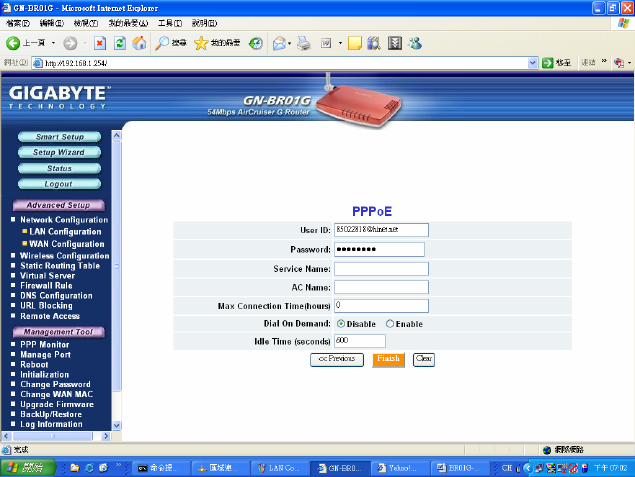Click the orange Finish button

click(388, 359)
